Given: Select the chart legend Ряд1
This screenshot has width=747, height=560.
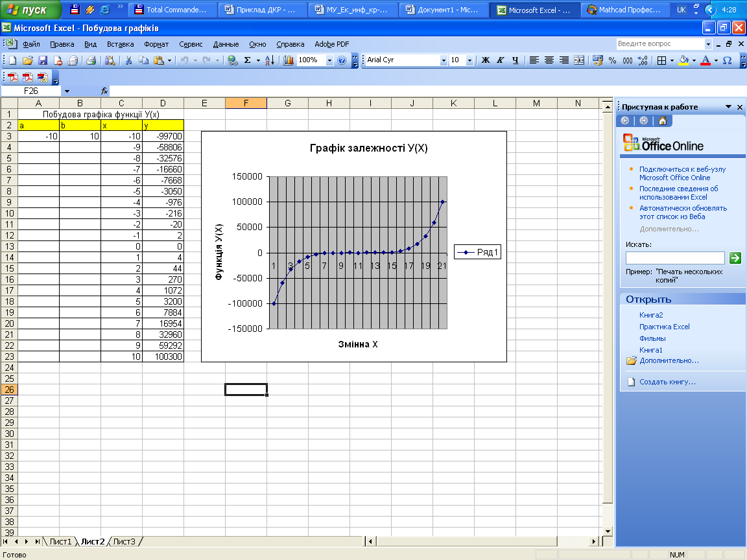Looking at the screenshot, I should [x=477, y=252].
